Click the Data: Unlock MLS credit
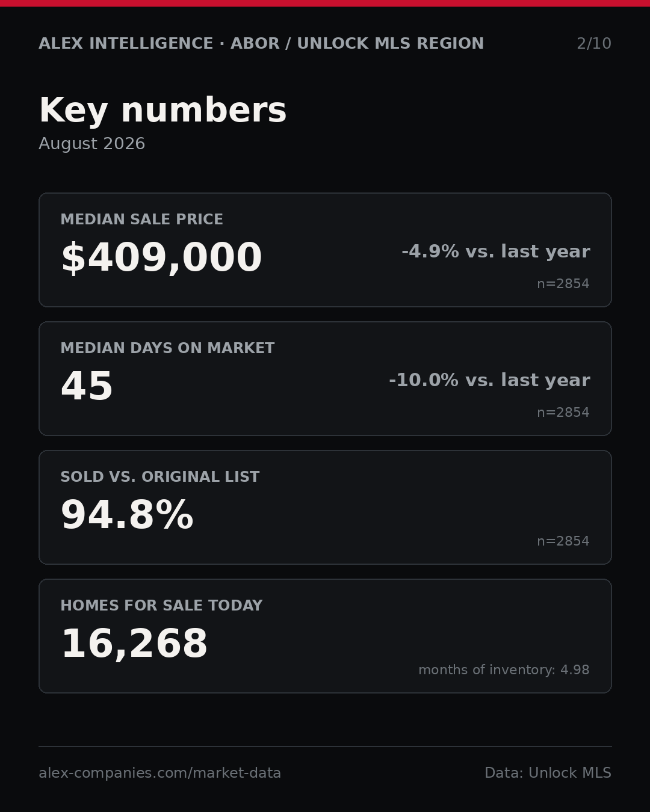Viewport: 650px width, 812px height. (548, 773)
